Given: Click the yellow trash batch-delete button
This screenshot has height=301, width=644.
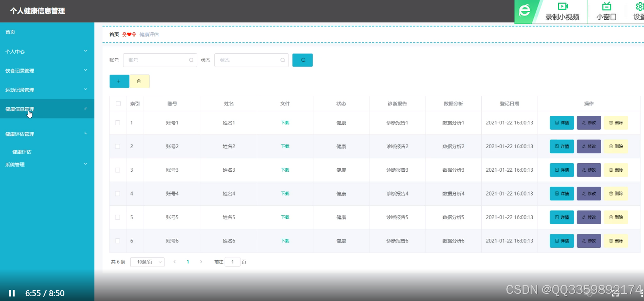Looking at the screenshot, I should coord(139,81).
